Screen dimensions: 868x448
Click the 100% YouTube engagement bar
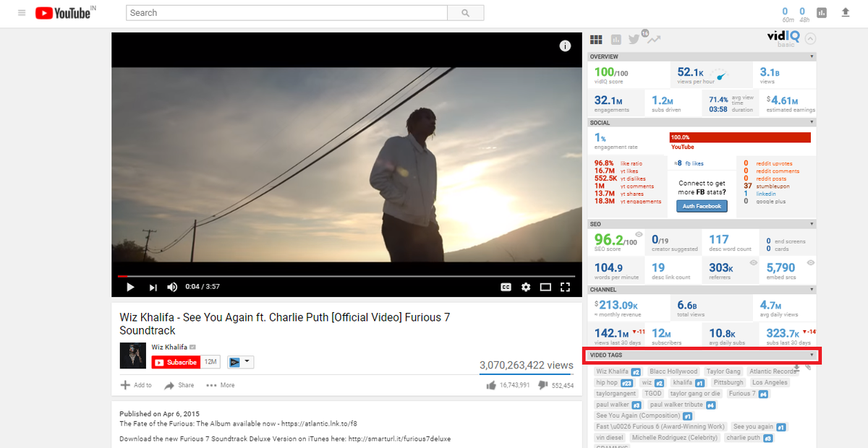click(x=740, y=137)
